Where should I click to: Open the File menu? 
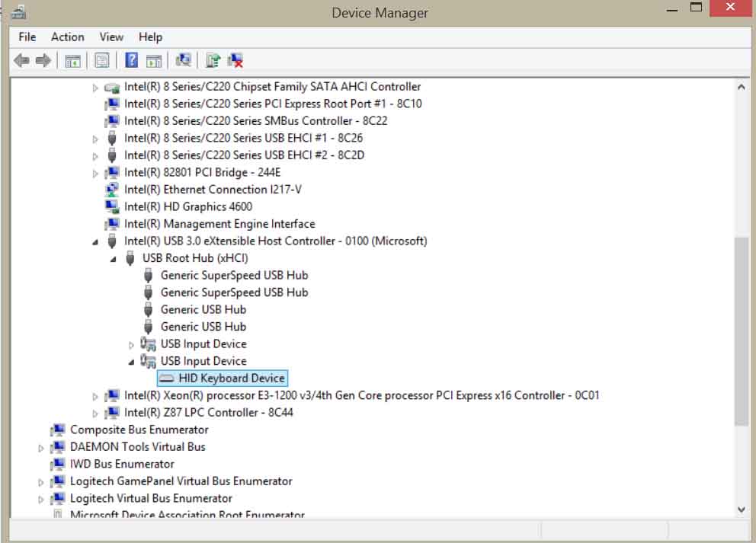(27, 37)
